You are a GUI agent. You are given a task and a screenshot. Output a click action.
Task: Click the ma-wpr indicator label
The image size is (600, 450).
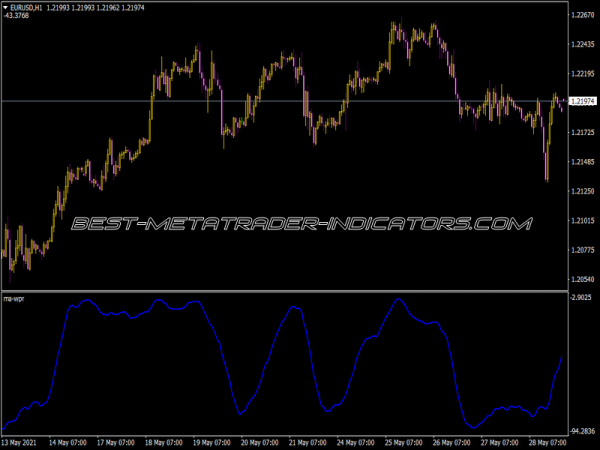pyautogui.click(x=14, y=299)
